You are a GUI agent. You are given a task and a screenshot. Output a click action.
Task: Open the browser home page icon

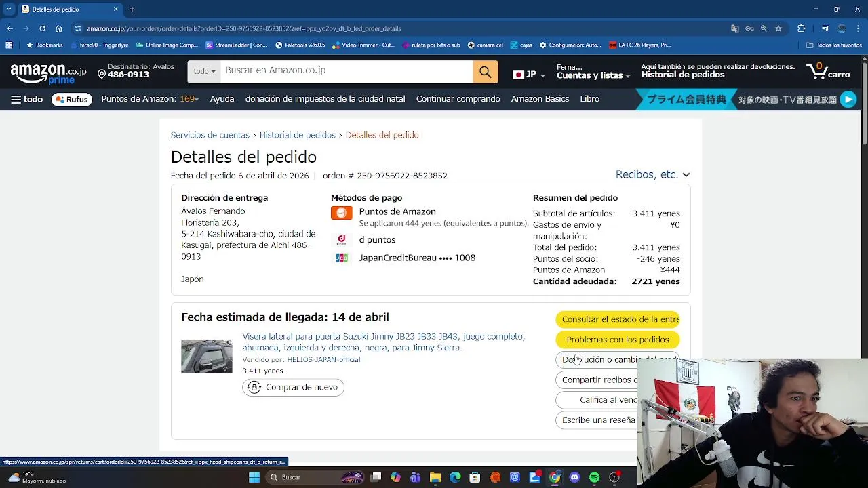click(x=59, y=28)
